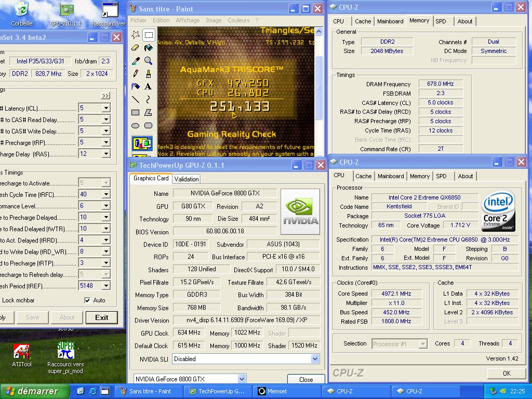
Task: Open the tRAS dropdown showing 12
Action: click(106, 154)
